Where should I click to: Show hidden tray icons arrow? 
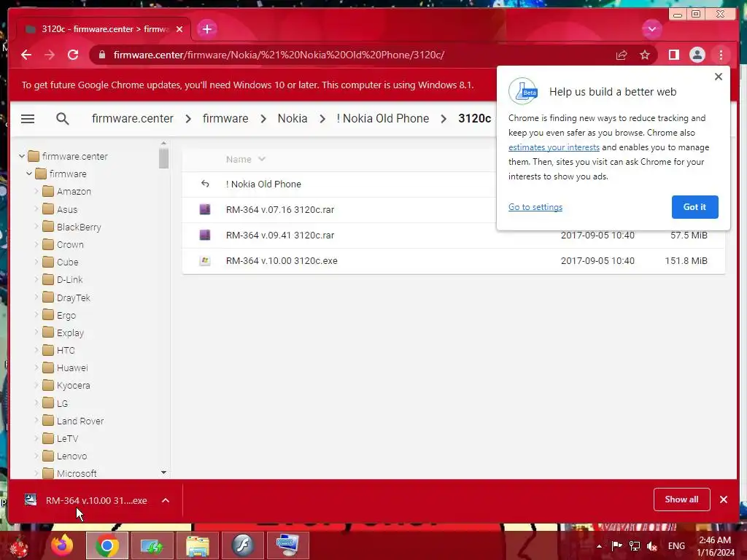pos(600,546)
